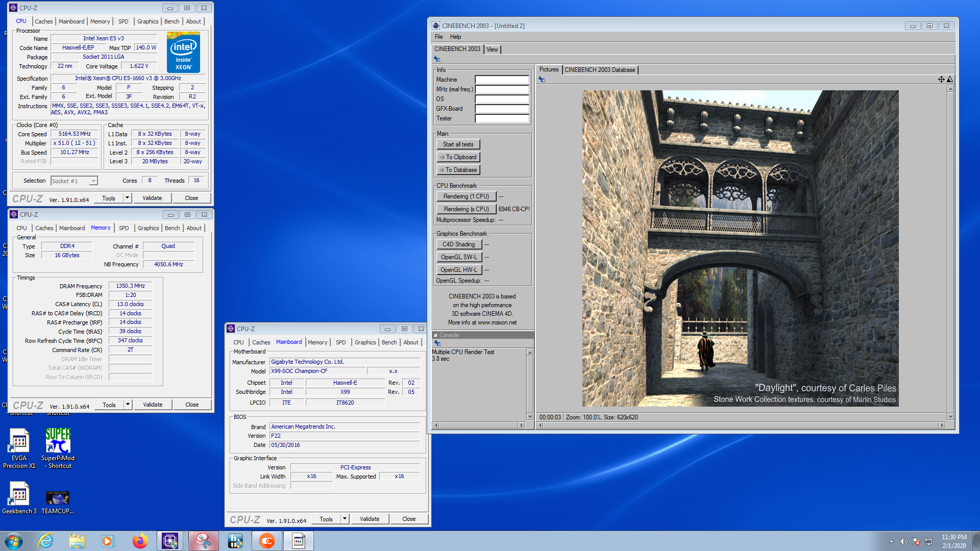The height and width of the screenshot is (551, 980).
Task: Click the OS input field
Action: coord(502,99)
